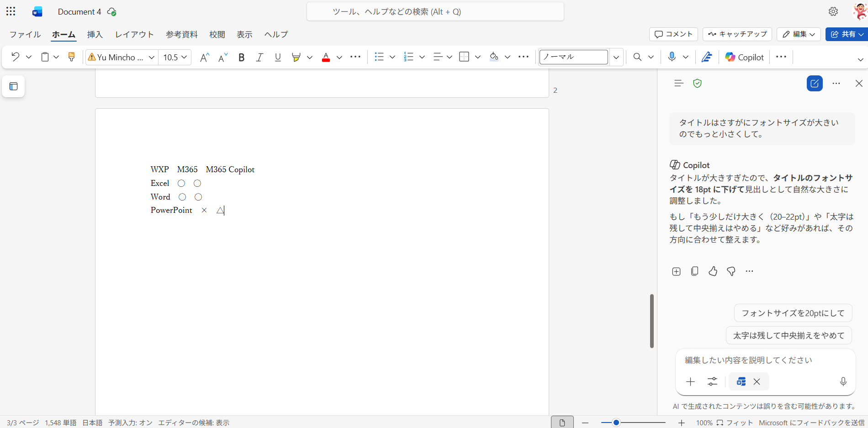Start a new Copilot chat
This screenshot has width=868, height=428.
tap(815, 84)
